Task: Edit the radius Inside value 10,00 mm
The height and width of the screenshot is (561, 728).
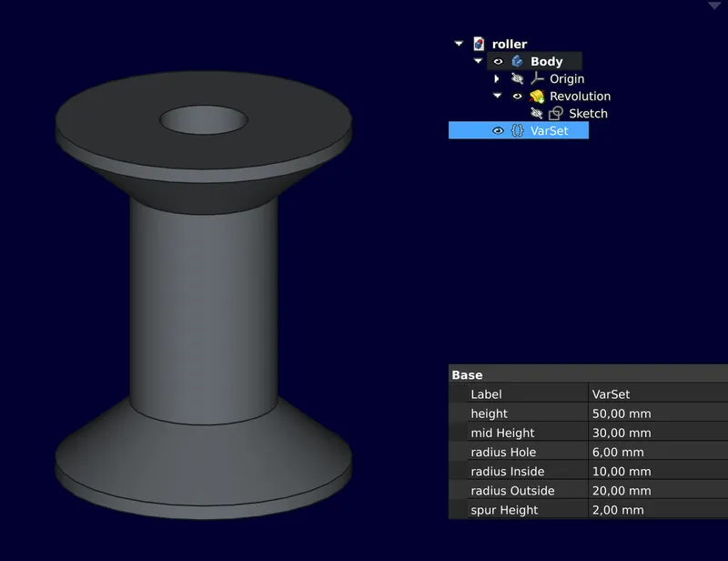Action: (657, 472)
